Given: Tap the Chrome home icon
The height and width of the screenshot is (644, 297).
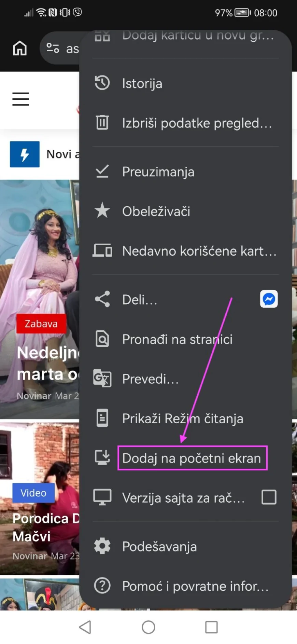Looking at the screenshot, I should point(20,48).
